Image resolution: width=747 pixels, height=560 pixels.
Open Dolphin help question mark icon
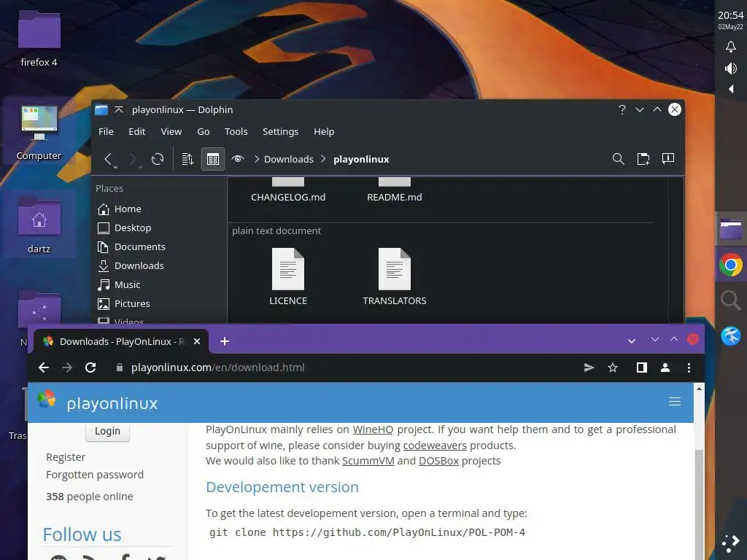(622, 109)
